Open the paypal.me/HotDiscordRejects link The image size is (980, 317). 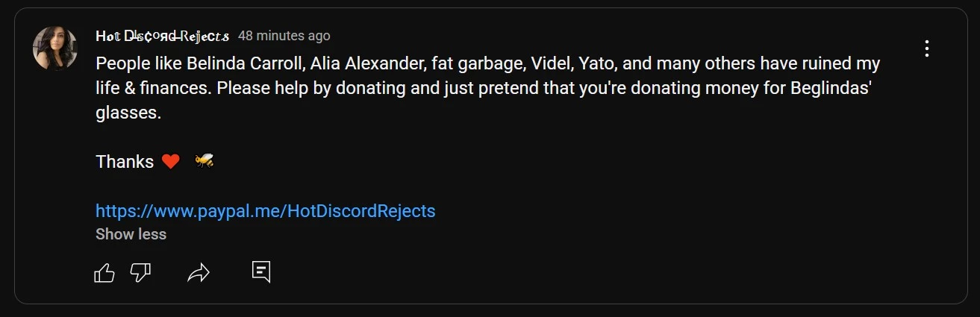coord(265,210)
